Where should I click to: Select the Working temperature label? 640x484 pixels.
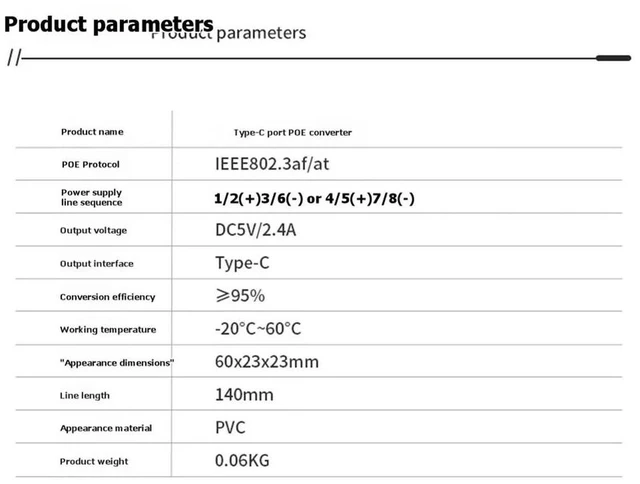pos(108,330)
